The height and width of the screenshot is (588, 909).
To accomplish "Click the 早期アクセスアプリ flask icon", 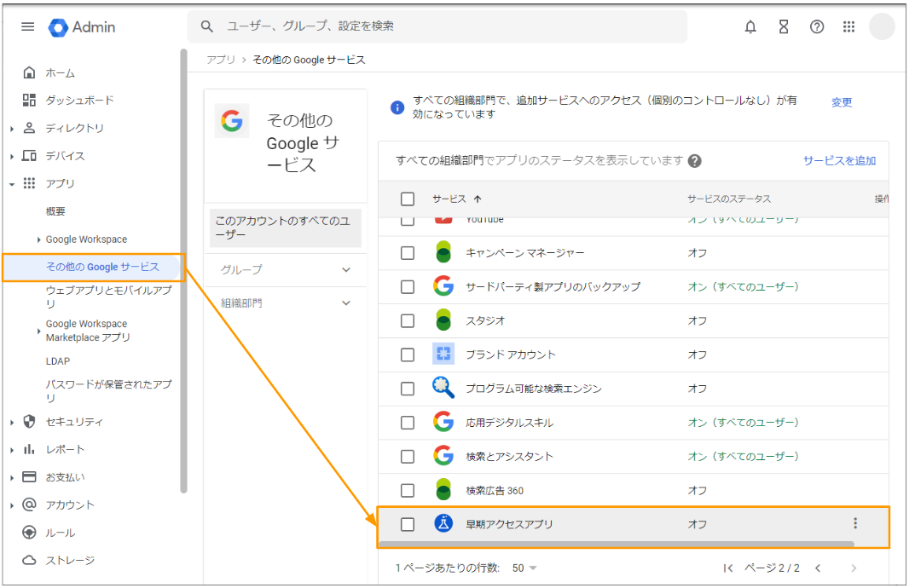I will point(443,524).
